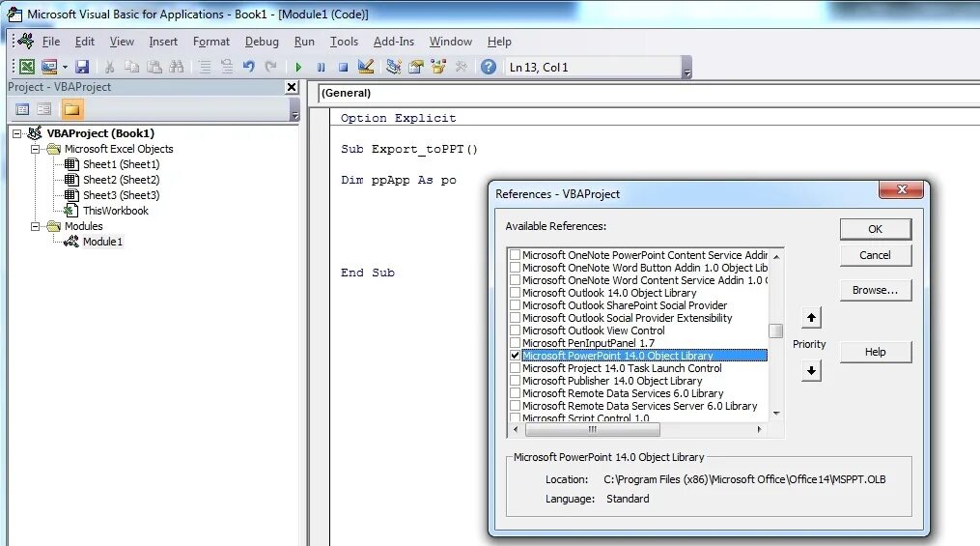This screenshot has width=980, height=546.
Task: Select Module1 in project tree
Action: (102, 242)
